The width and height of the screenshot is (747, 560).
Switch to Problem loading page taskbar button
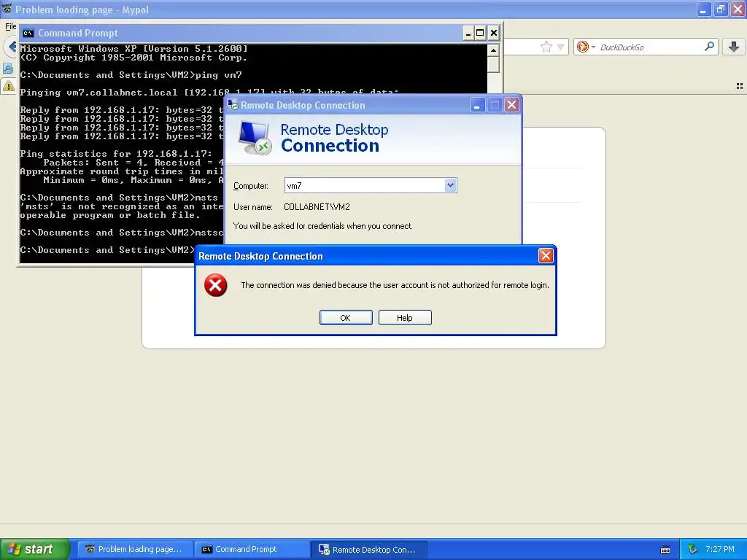click(x=136, y=549)
